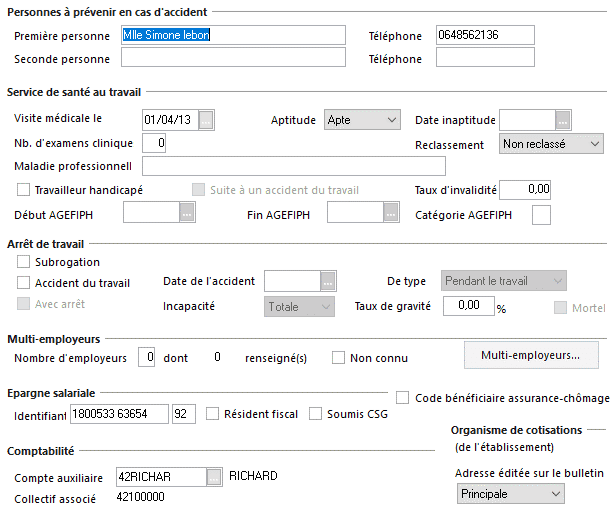Click the Taux d'invalidité field
The width and height of the screenshot is (615, 509).
coord(524,189)
